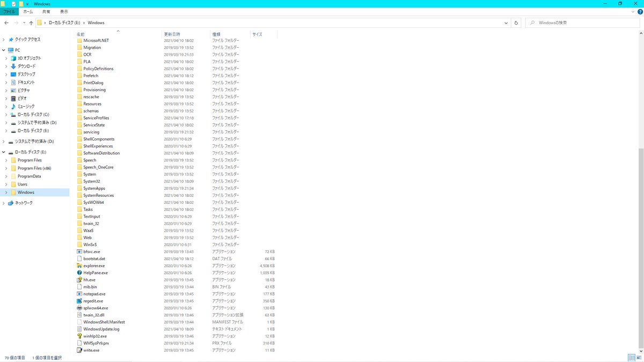
Task: Expand the クイック アクセス tree node
Action: (4, 40)
